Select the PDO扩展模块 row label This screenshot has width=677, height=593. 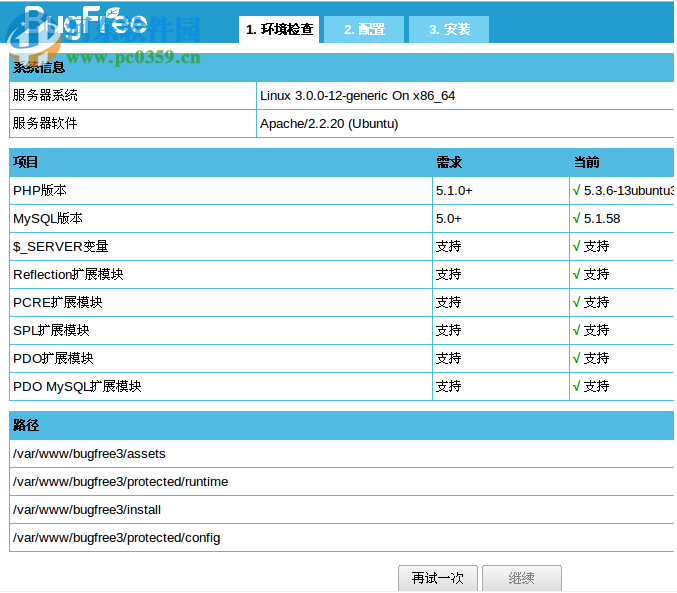click(x=53, y=358)
